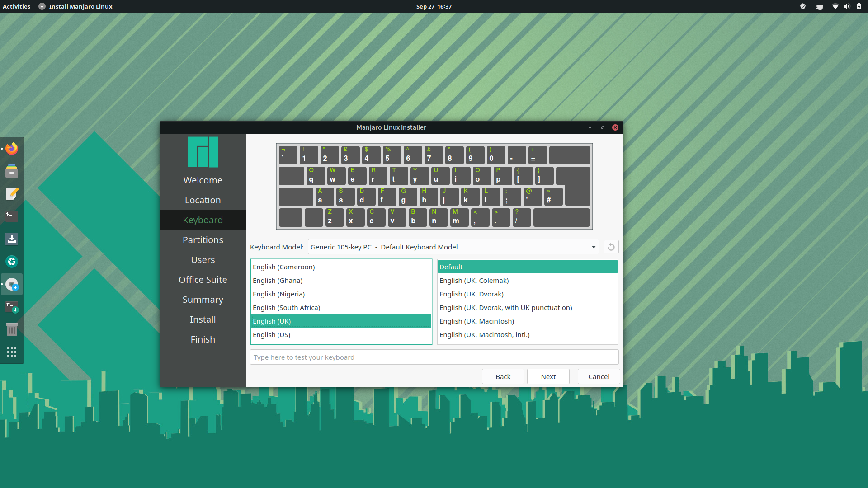
Task: Click the Next button to proceed
Action: click(547, 376)
